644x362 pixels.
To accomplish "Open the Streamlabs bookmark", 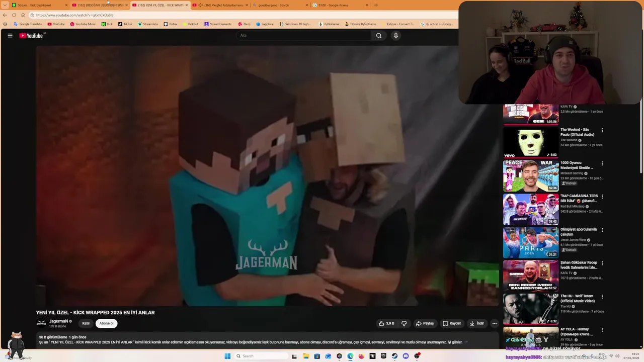I will [147, 24].
